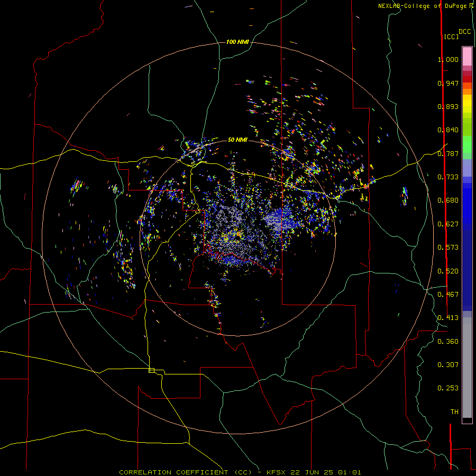476x476 pixels.
Task: Click the 0.360 value on the color scale
Action: [448, 342]
